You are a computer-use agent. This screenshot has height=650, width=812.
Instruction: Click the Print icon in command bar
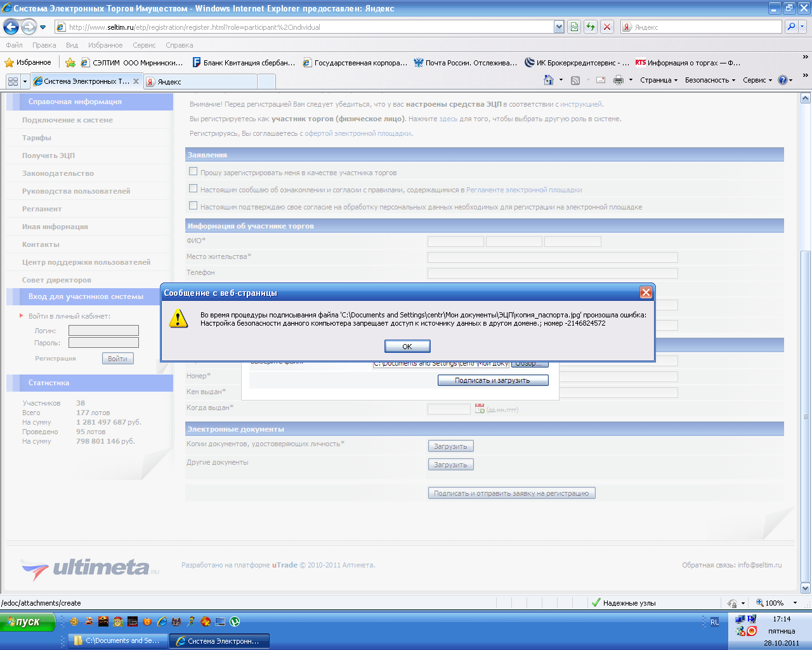coord(619,80)
